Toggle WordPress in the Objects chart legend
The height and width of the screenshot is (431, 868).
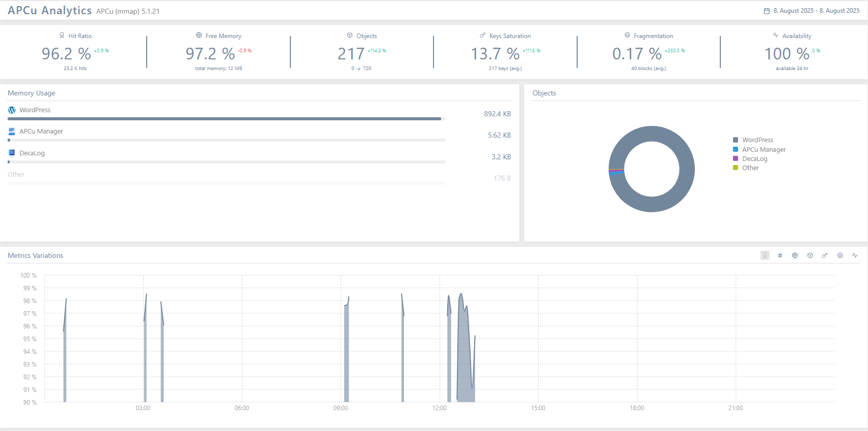[x=757, y=140]
